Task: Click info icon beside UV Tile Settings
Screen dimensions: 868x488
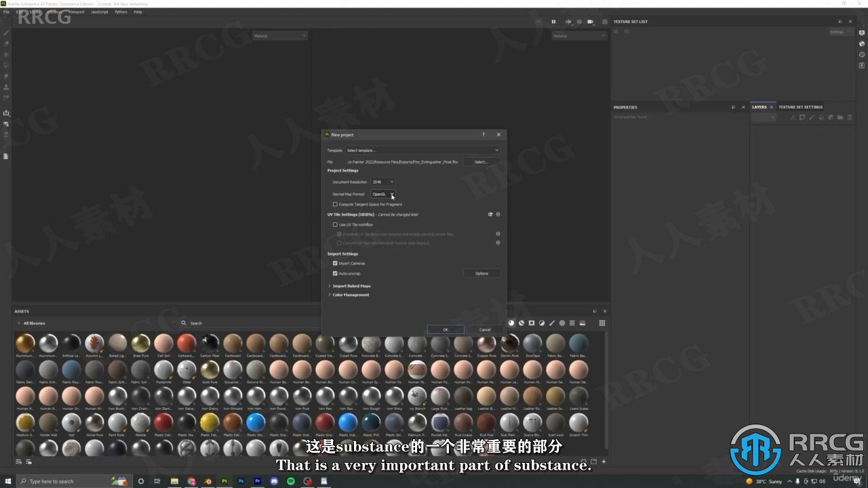Action: pyautogui.click(x=498, y=214)
